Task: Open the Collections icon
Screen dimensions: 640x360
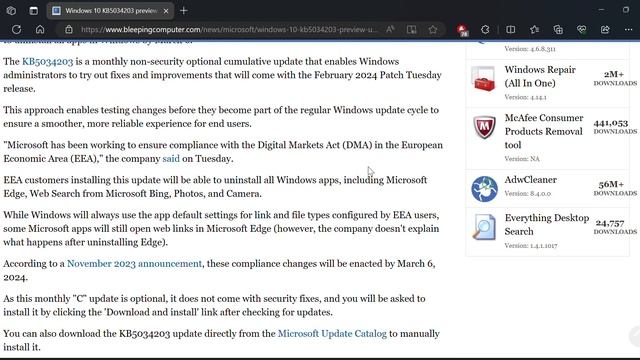Action: tap(558, 29)
